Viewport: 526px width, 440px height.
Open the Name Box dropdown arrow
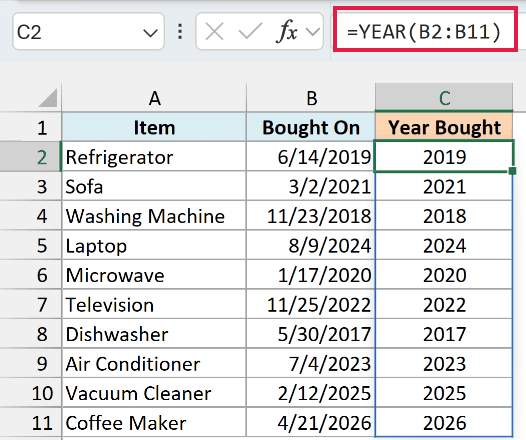150,33
